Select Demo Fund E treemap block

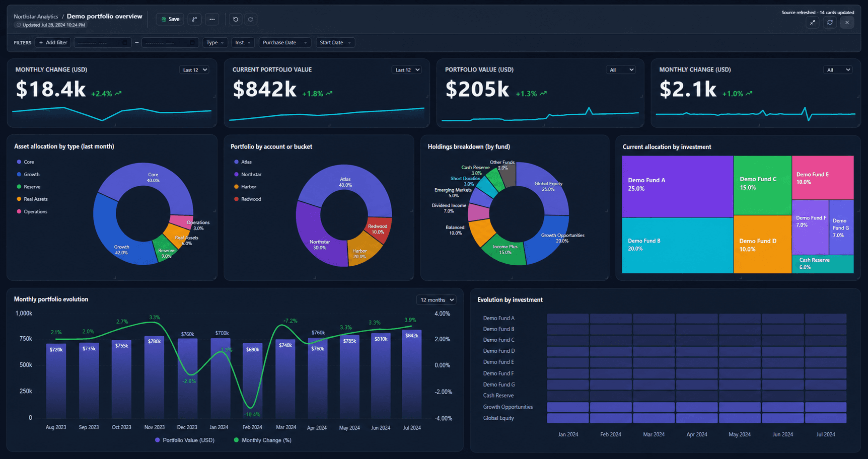(823, 178)
